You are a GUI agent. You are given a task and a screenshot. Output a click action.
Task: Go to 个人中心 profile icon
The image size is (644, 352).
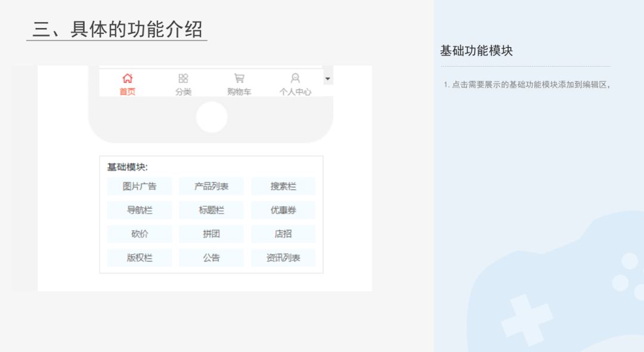pyautogui.click(x=295, y=79)
